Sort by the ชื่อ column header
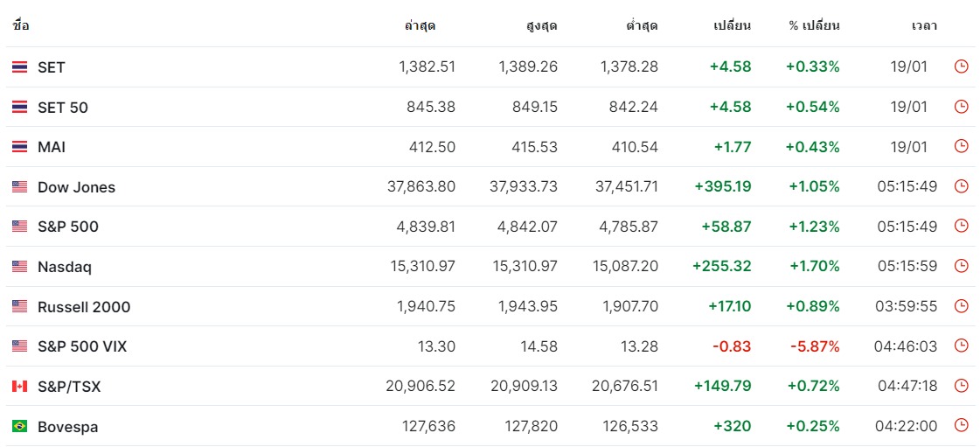This screenshot has width=980, height=447. tap(21, 26)
